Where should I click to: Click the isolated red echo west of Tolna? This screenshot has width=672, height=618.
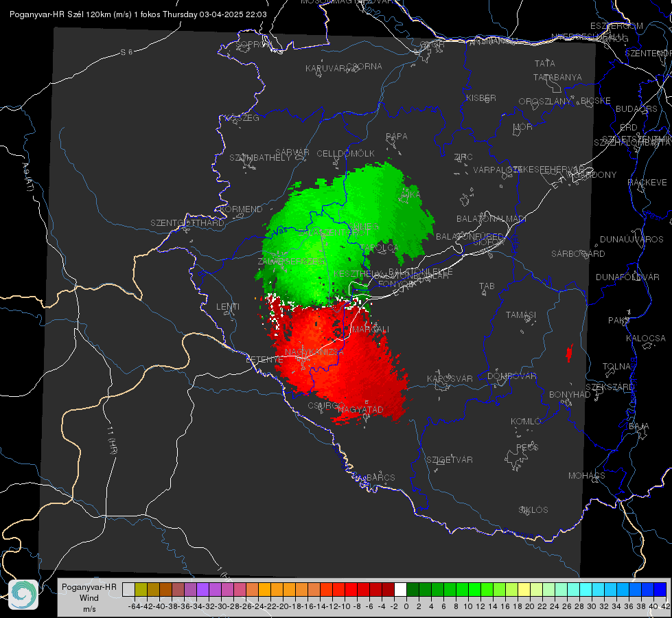569,354
